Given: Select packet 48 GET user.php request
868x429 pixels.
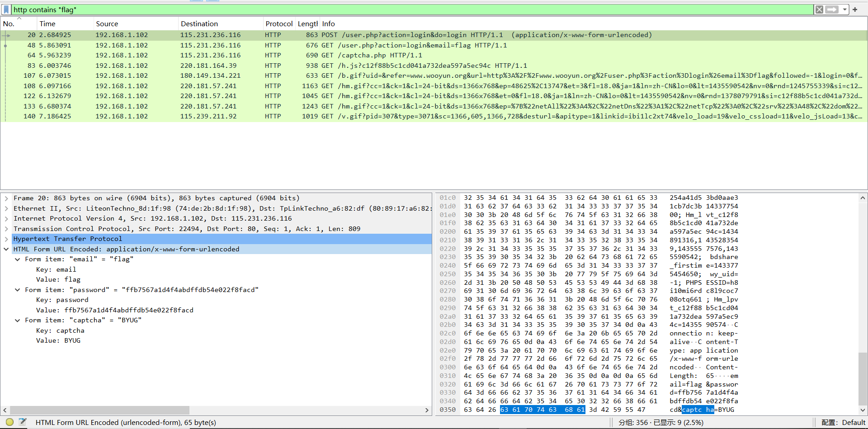Looking at the screenshot, I should click(x=434, y=45).
